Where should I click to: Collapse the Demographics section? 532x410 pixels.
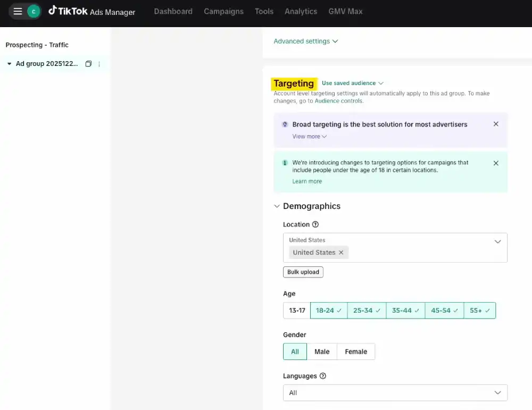click(277, 206)
